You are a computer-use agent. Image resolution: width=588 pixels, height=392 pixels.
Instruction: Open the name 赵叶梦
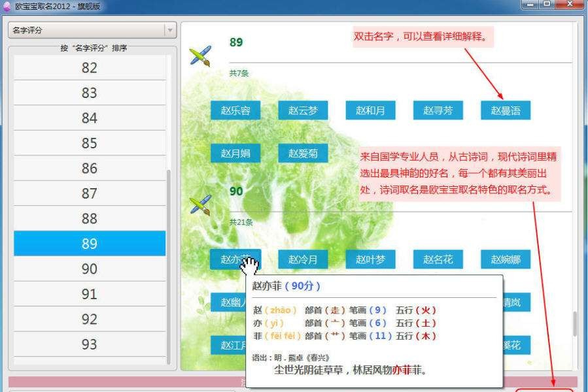pyautogui.click(x=371, y=258)
